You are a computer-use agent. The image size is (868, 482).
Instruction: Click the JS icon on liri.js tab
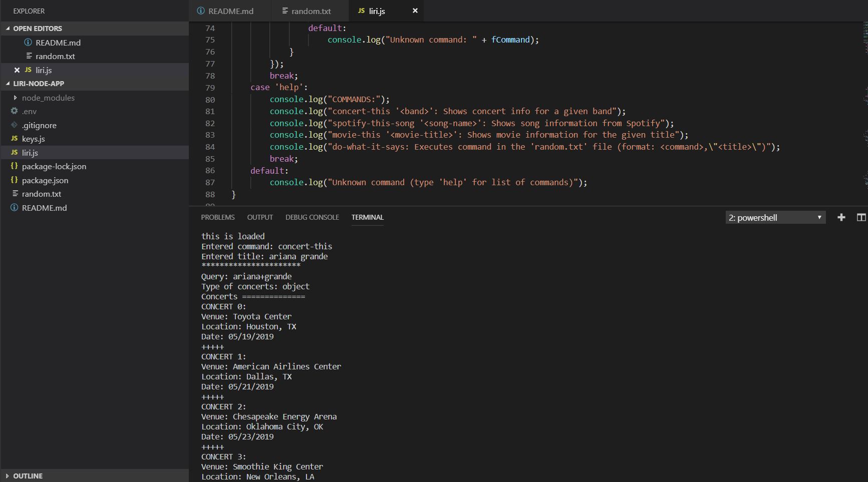click(x=361, y=11)
